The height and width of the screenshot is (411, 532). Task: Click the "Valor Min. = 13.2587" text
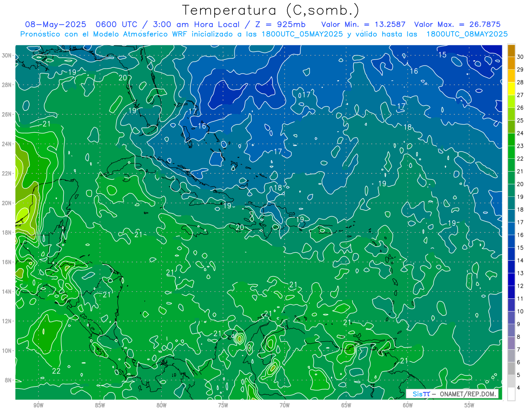point(364,24)
